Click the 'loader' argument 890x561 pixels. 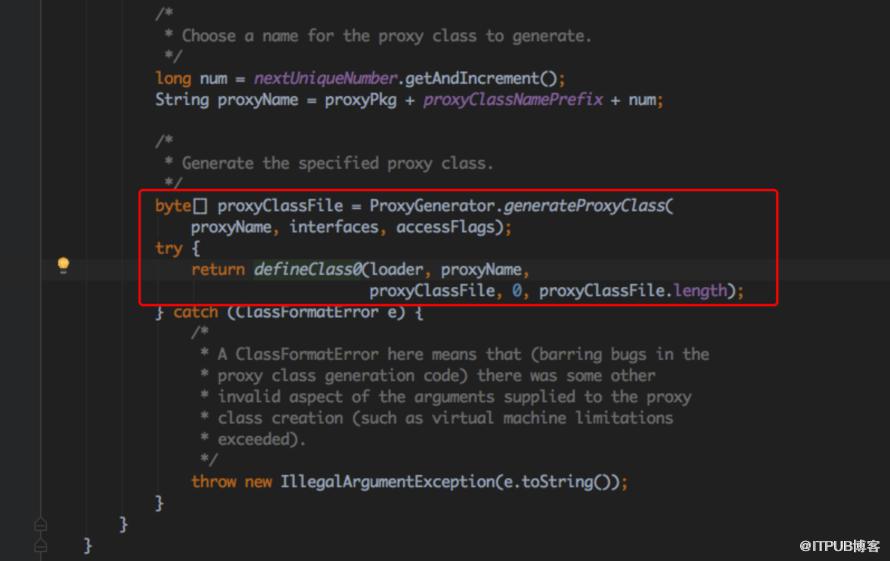pos(396,269)
